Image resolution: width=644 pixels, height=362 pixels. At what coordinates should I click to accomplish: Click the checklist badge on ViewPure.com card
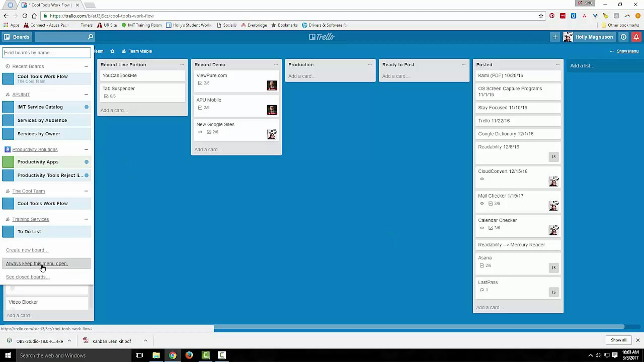pyautogui.click(x=203, y=83)
